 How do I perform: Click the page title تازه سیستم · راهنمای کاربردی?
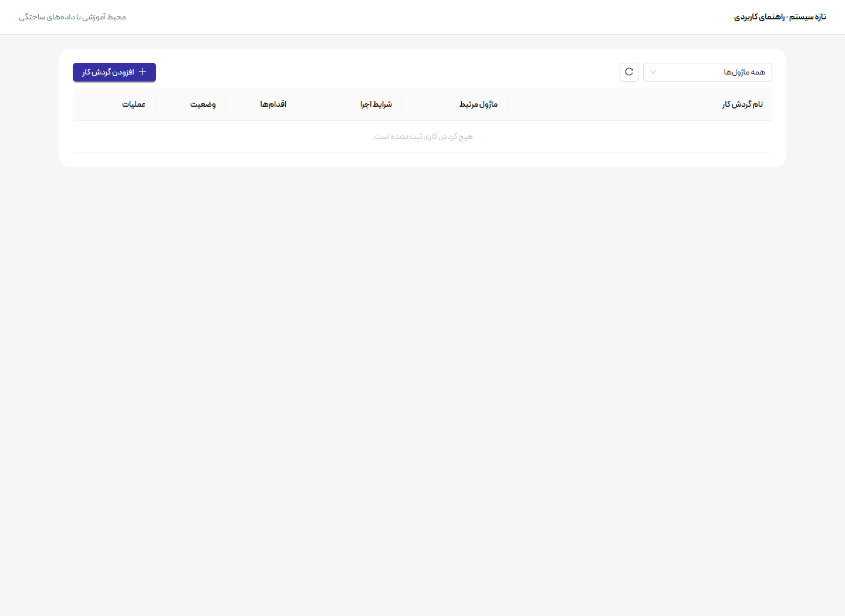coord(780,17)
